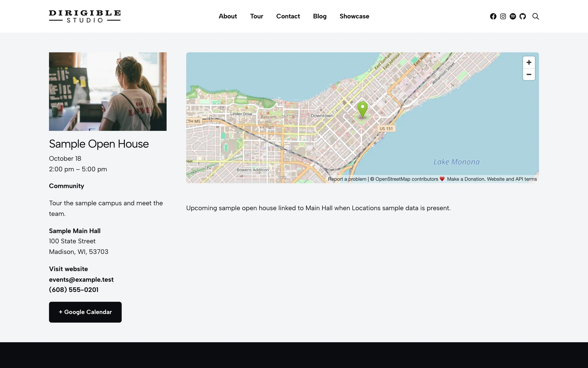Open the Tour menu item
588x368 pixels.
coord(257,16)
